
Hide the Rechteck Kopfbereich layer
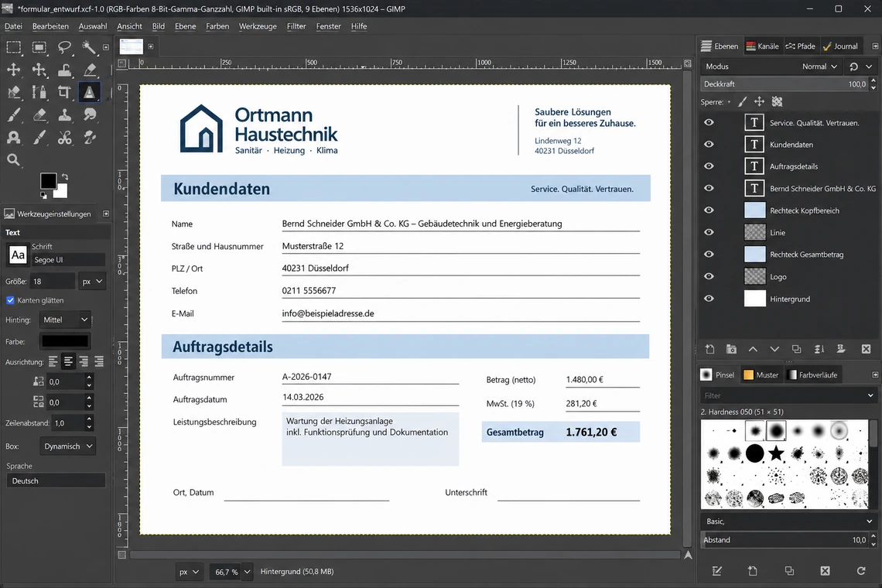click(709, 210)
